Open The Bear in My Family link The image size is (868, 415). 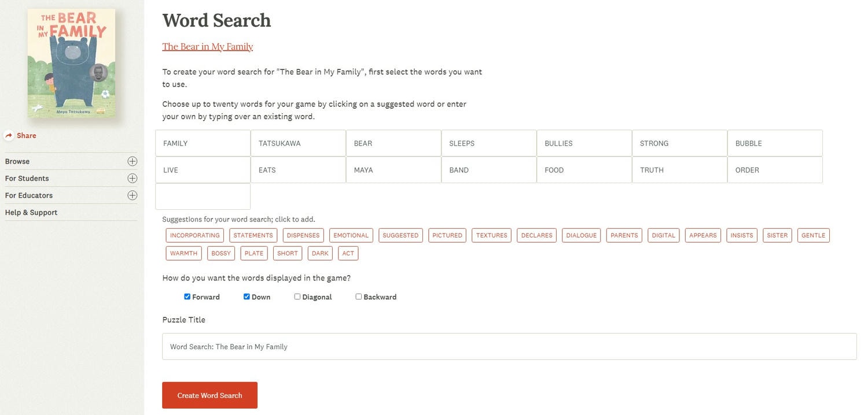coord(207,46)
